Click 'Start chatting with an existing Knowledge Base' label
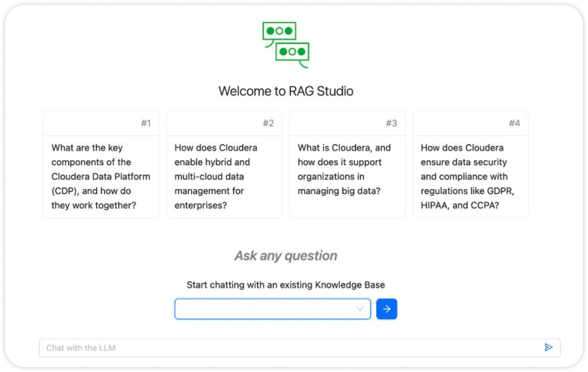Screen dimensions: 588x372 pos(286,285)
